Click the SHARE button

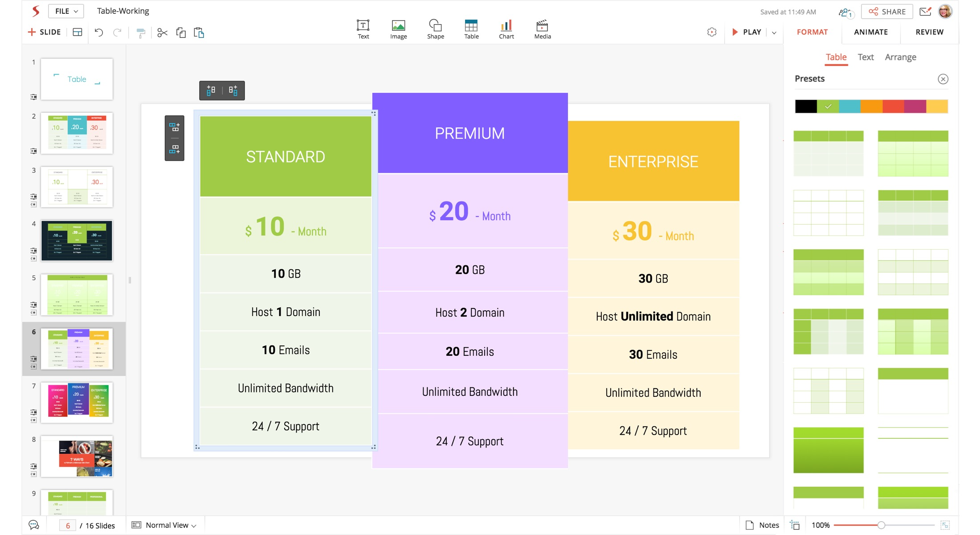tap(887, 12)
